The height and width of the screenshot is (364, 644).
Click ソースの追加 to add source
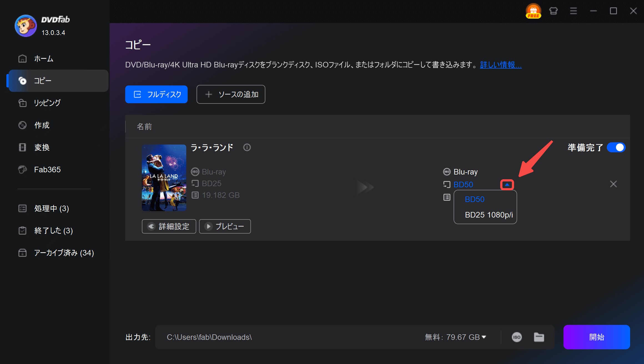coord(231,94)
